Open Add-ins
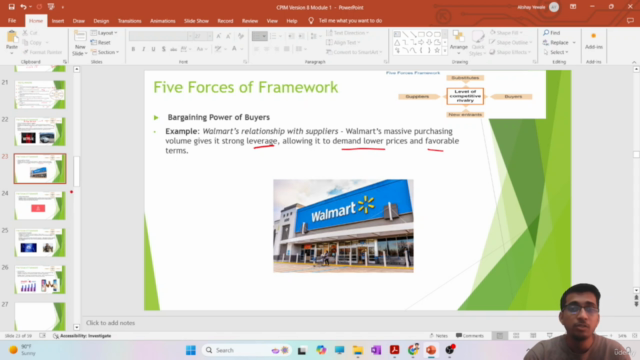The image size is (640, 360). (x=593, y=41)
